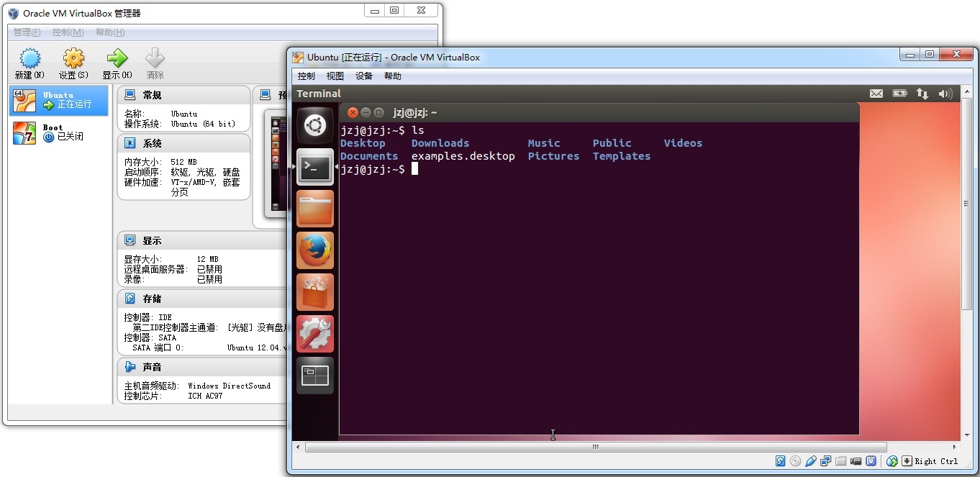Open the Ubuntu Dash home launcher
The image size is (980, 477).
pos(314,126)
